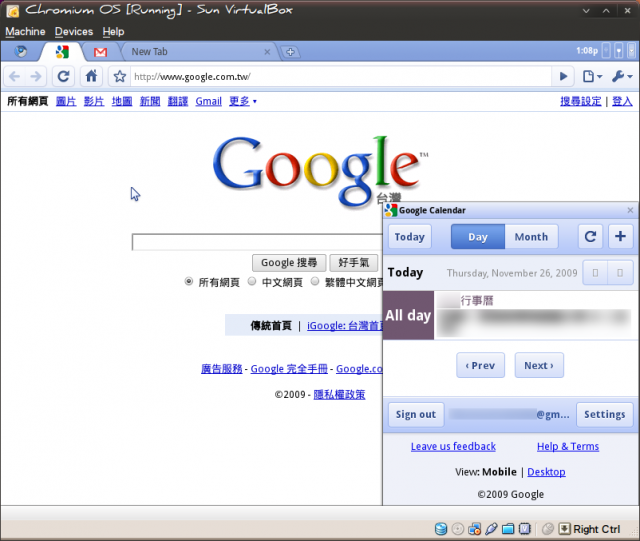Click the Google Calendar panel title icon
The image size is (640, 541).
click(391, 210)
